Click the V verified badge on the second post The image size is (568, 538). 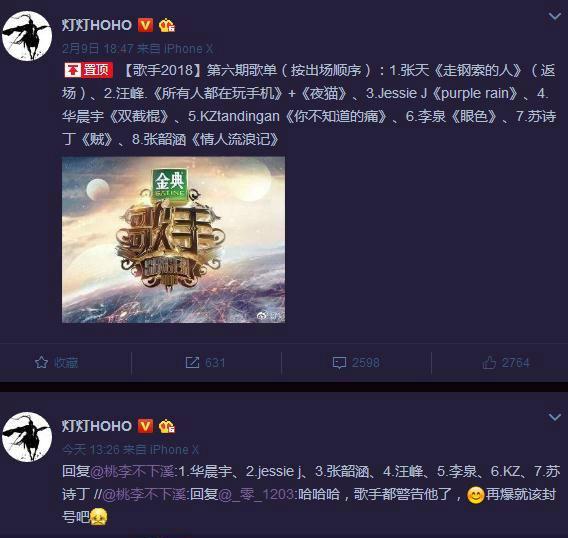145,426
